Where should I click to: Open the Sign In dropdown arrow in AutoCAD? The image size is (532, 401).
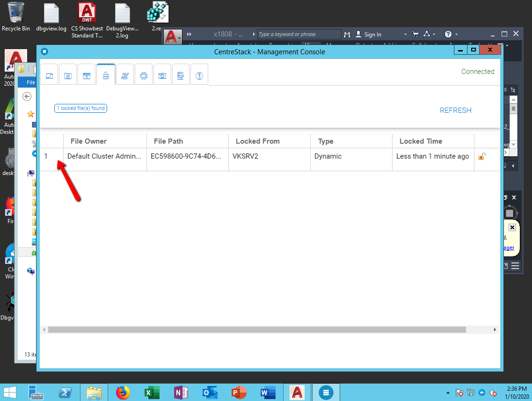pos(405,34)
